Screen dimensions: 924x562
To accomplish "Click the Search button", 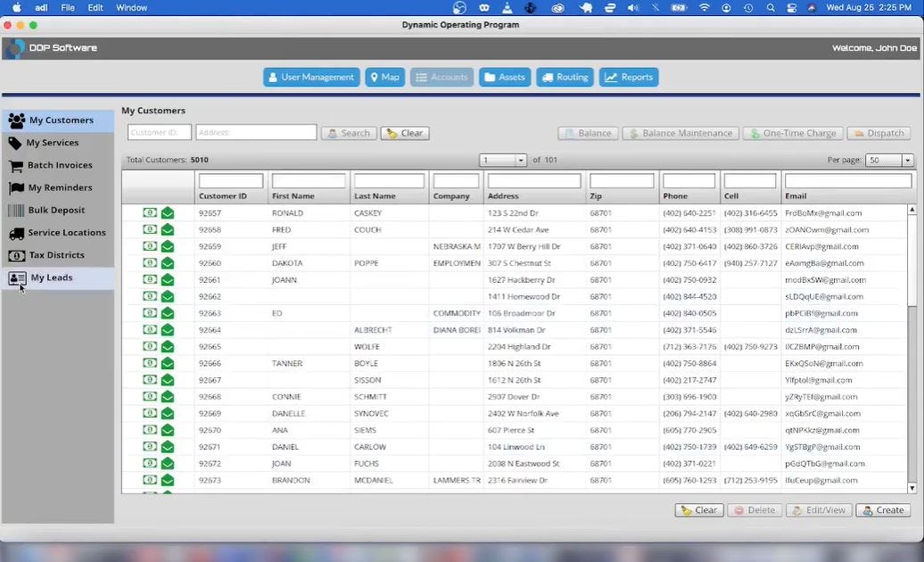I will (x=349, y=132).
